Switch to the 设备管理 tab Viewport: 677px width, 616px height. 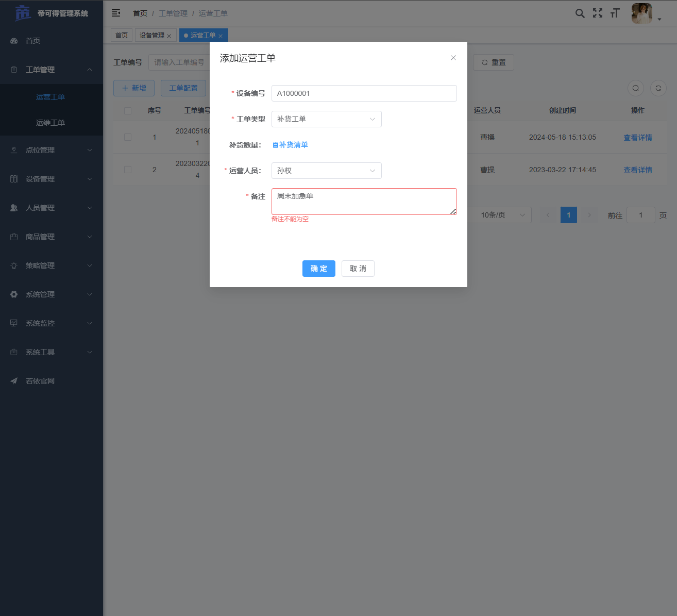coord(152,36)
